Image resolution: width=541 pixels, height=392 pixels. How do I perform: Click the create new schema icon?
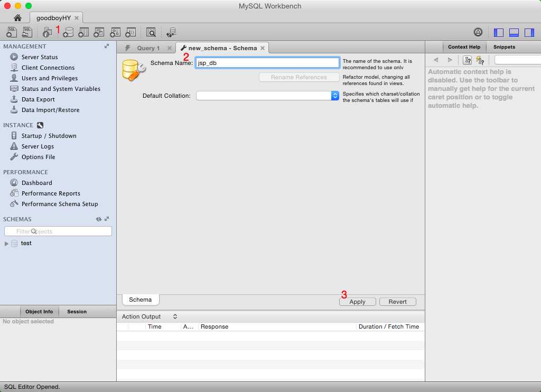tap(68, 32)
